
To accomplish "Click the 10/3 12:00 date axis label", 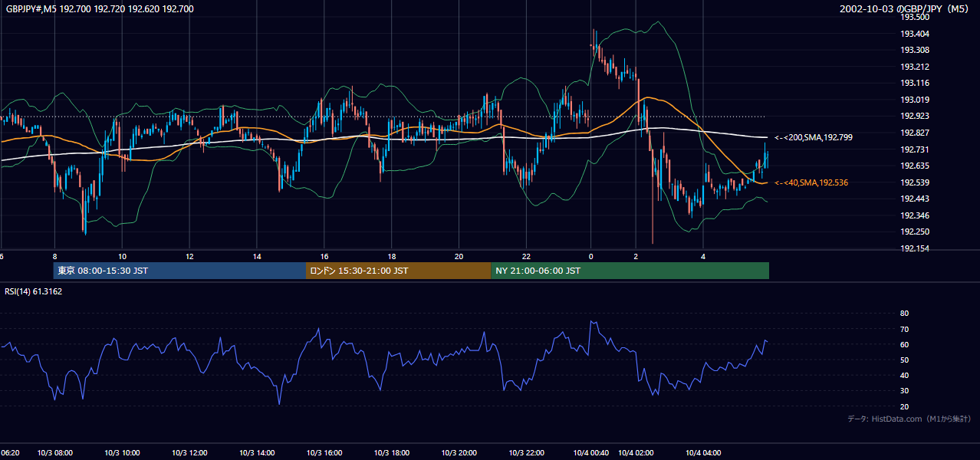I will 190,452.
